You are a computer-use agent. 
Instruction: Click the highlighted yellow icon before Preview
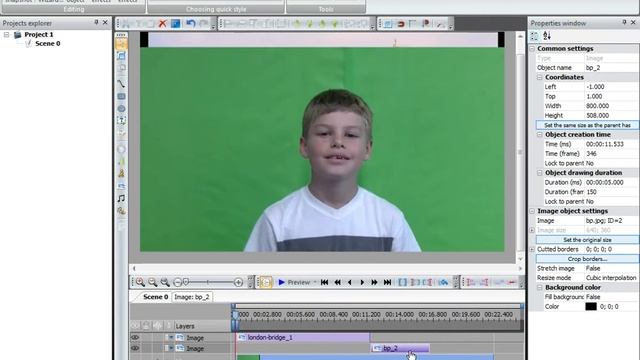coord(265,282)
